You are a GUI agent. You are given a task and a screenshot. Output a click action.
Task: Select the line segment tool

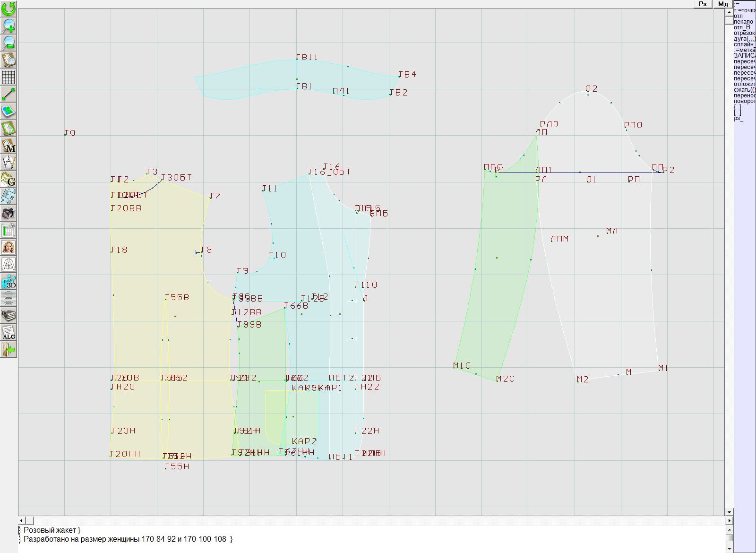pos(9,94)
